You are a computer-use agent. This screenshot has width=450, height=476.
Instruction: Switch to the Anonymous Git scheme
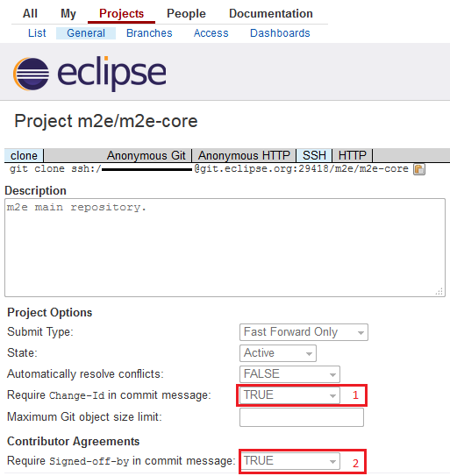tap(146, 155)
